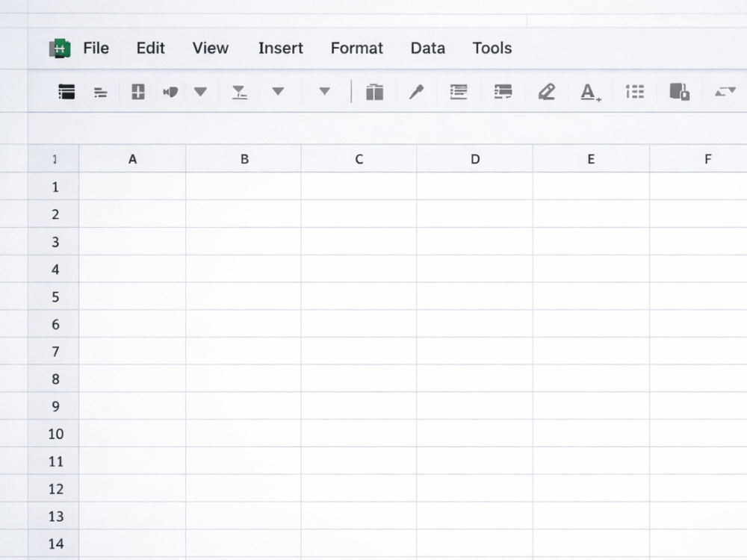Image resolution: width=747 pixels, height=560 pixels.
Task: Click the left-align lines icon
Action: (x=101, y=93)
